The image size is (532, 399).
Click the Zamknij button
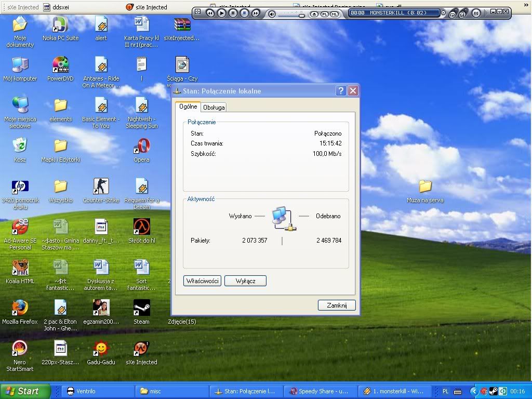337,305
